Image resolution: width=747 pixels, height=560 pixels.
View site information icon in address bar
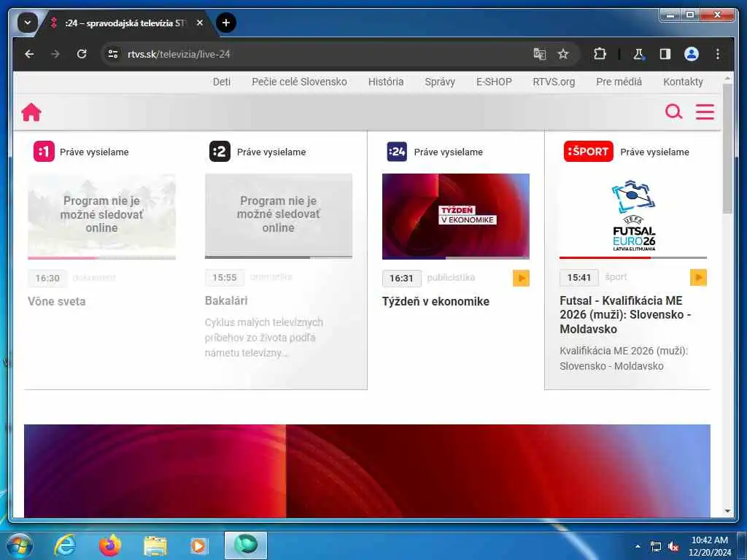(113, 54)
